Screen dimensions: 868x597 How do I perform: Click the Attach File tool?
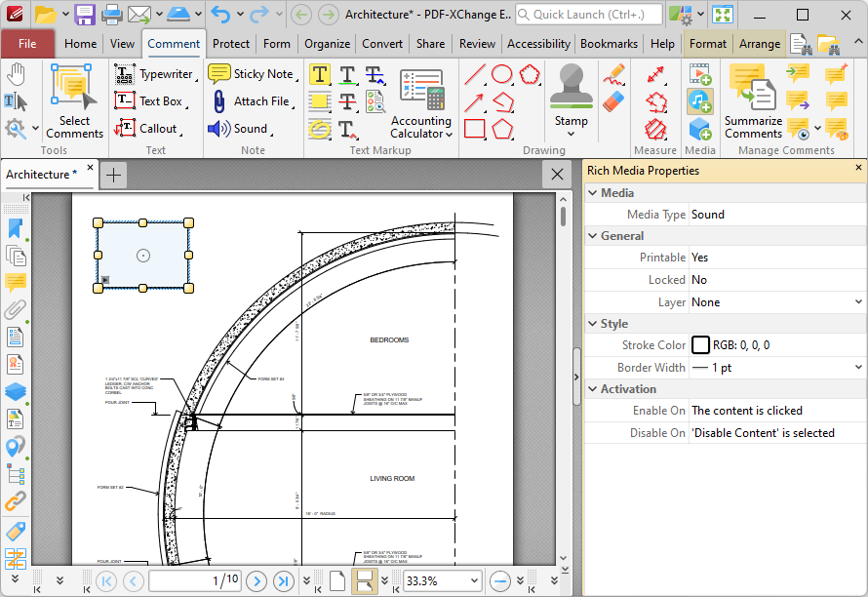click(x=251, y=101)
